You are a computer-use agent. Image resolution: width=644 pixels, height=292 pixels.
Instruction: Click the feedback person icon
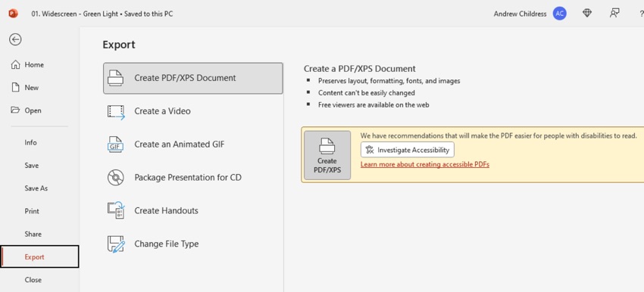614,14
